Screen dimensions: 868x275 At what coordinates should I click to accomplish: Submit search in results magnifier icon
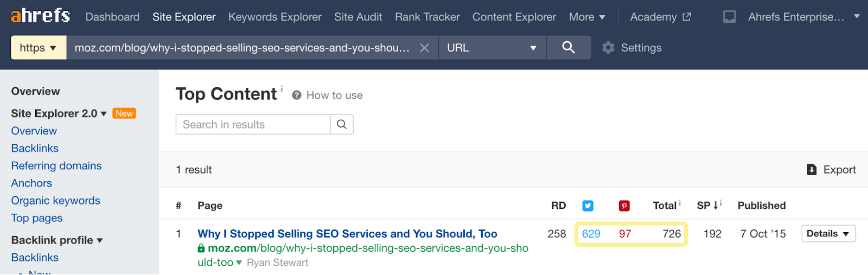point(342,124)
